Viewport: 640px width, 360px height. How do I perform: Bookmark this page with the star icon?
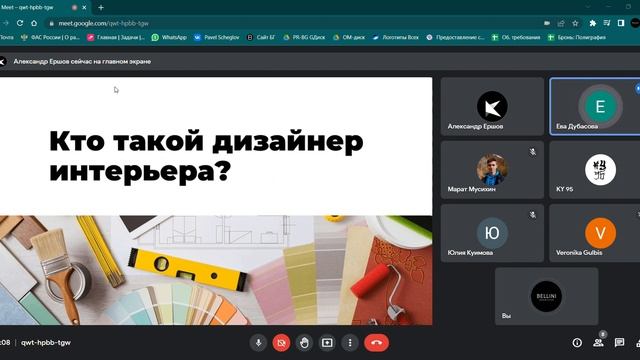click(x=575, y=23)
